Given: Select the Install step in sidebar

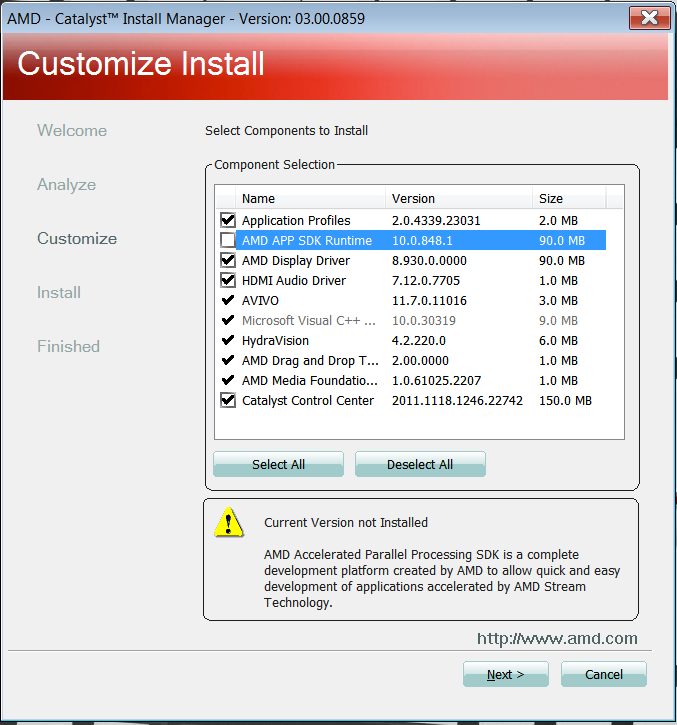Looking at the screenshot, I should point(59,293).
